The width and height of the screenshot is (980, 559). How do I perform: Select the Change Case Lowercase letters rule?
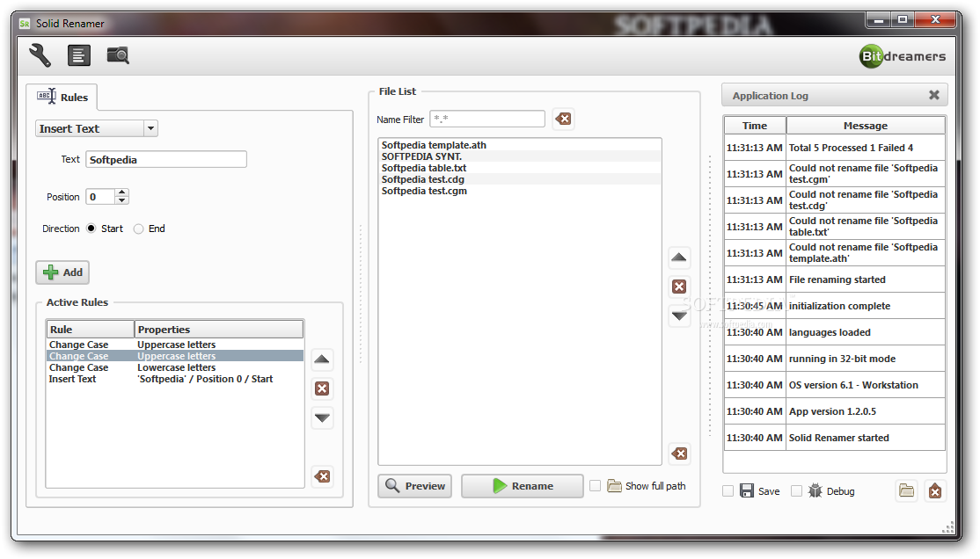175,367
